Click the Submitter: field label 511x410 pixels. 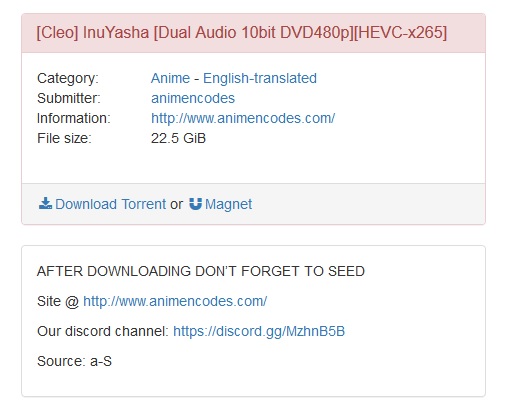(69, 98)
